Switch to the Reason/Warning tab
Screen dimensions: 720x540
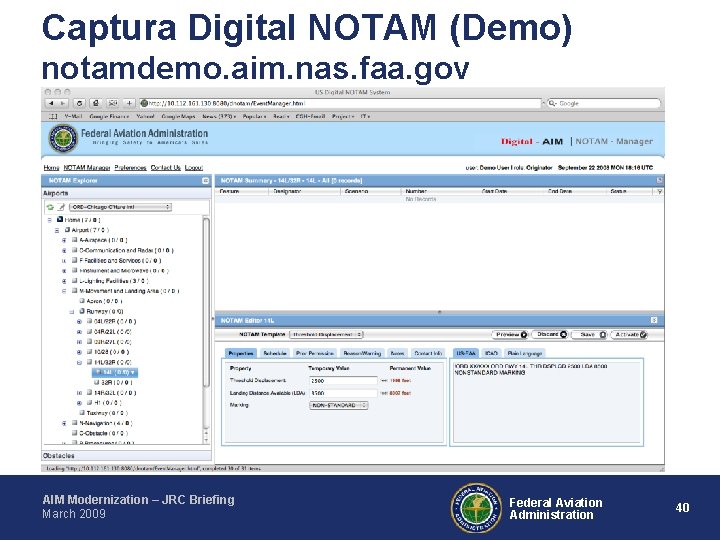[362, 353]
